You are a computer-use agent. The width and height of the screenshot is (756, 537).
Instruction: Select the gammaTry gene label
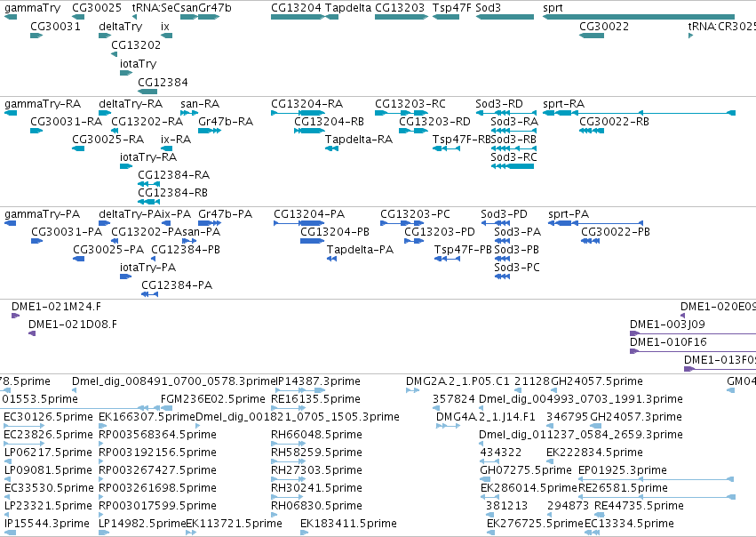(32, 8)
